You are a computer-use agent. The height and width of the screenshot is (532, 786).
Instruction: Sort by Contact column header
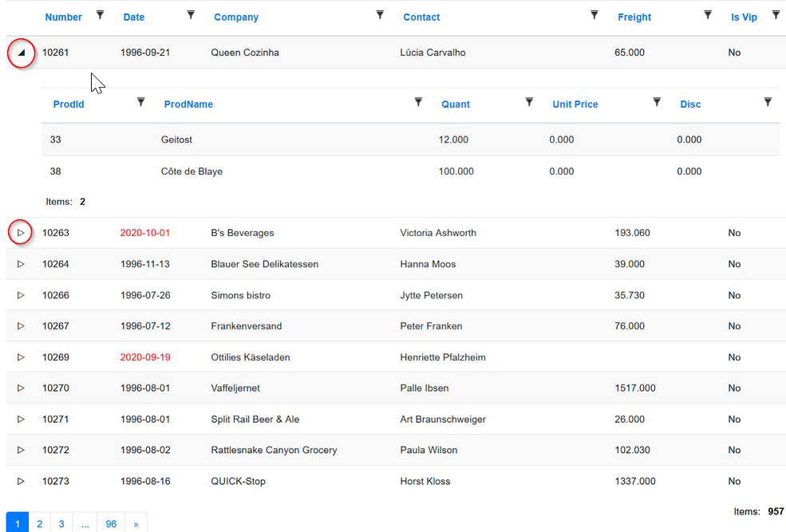[421, 17]
